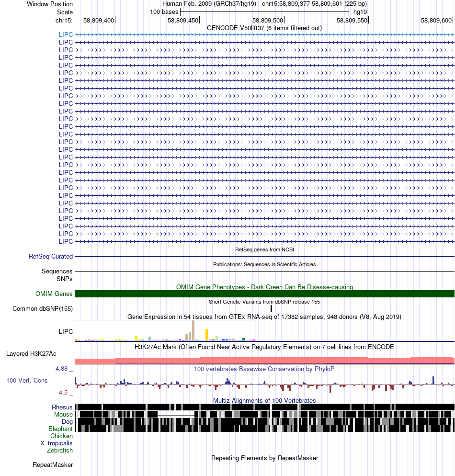Screen dimensions: 455x476
Task: Open the H3K27Ac Mark track title
Action: (264, 347)
